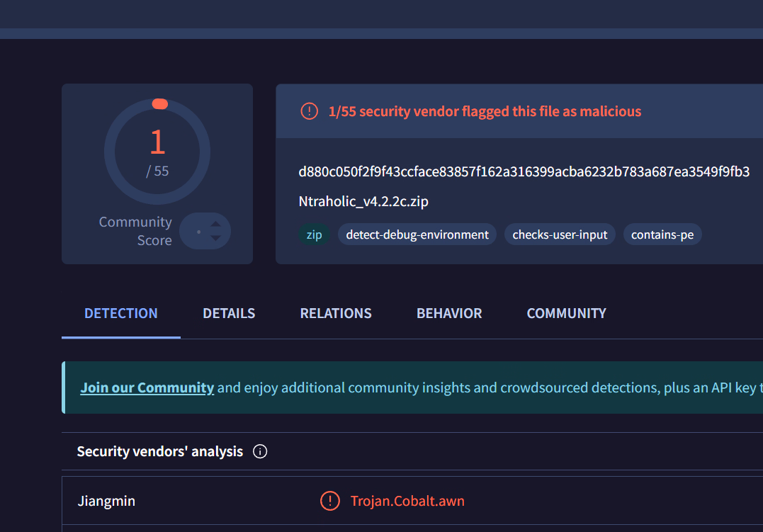The image size is (763, 532).
Task: Downvote the community score with the down arrow
Action: (216, 238)
